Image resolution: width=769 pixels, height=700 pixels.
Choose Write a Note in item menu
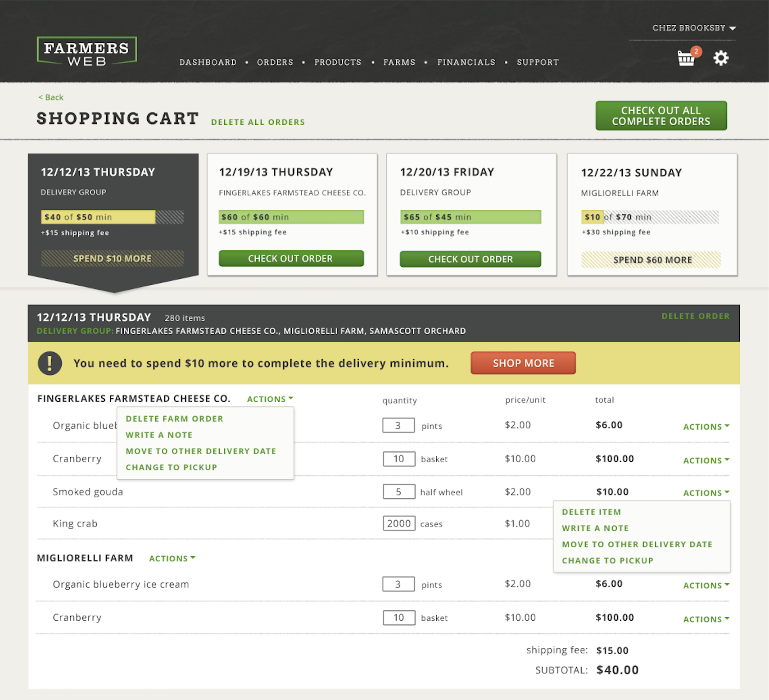pyautogui.click(x=596, y=528)
